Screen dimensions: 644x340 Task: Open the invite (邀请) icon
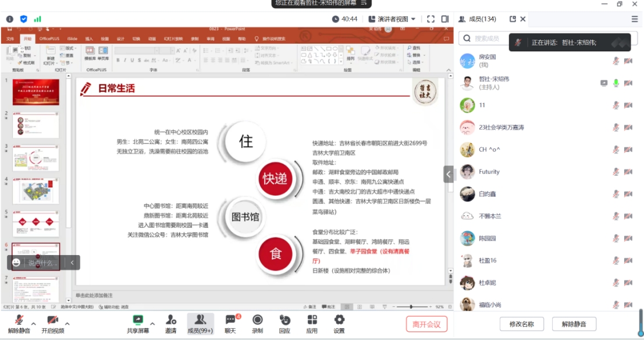pyautogui.click(x=170, y=320)
